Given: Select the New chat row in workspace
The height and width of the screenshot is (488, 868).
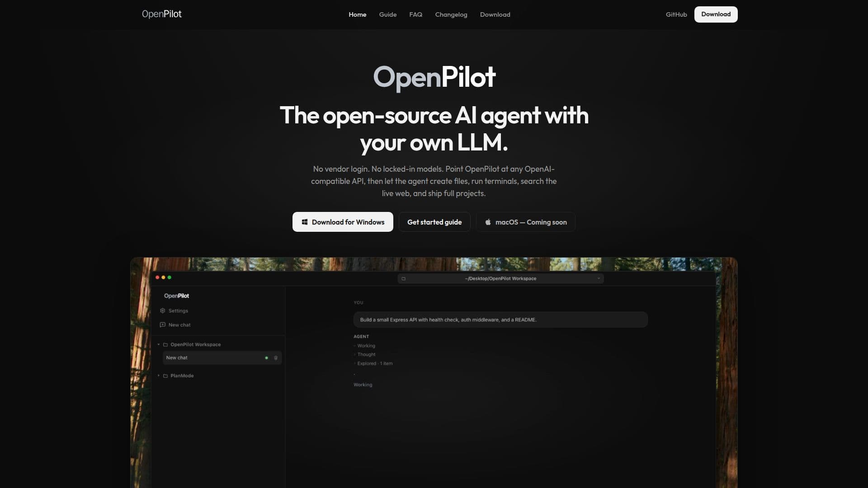Looking at the screenshot, I should [x=222, y=357].
